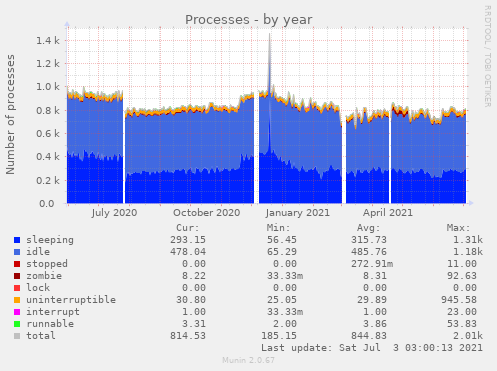
Task: Click the 'Max:' column header
Action: [x=458, y=228]
